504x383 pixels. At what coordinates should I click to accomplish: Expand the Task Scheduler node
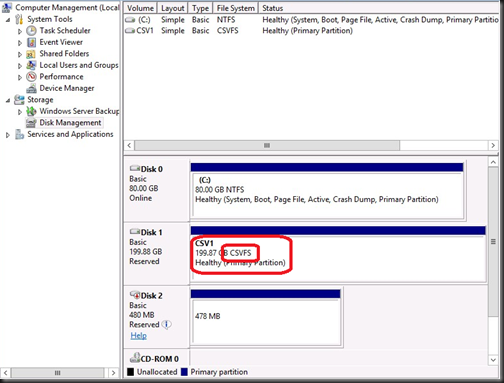coord(20,31)
